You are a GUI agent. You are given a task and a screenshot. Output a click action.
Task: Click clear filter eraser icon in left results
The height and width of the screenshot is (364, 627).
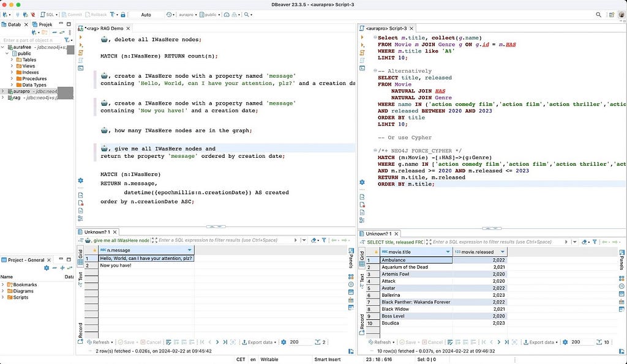click(x=314, y=240)
